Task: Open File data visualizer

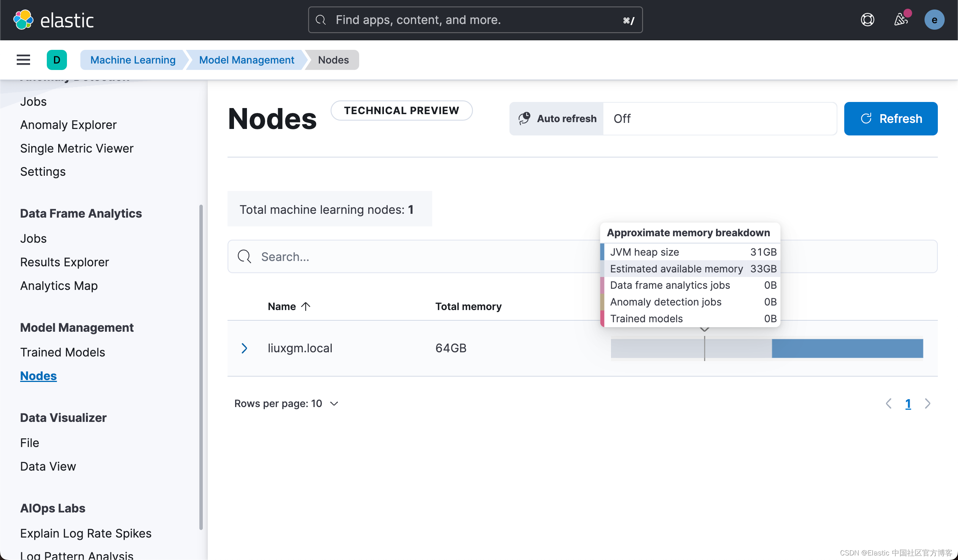Action: [30, 443]
